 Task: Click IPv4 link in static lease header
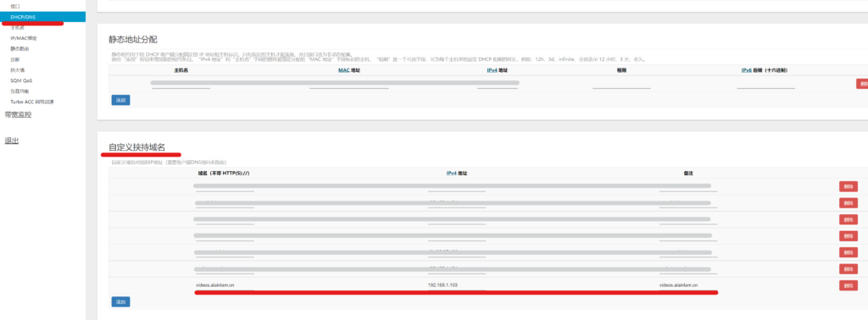click(492, 70)
